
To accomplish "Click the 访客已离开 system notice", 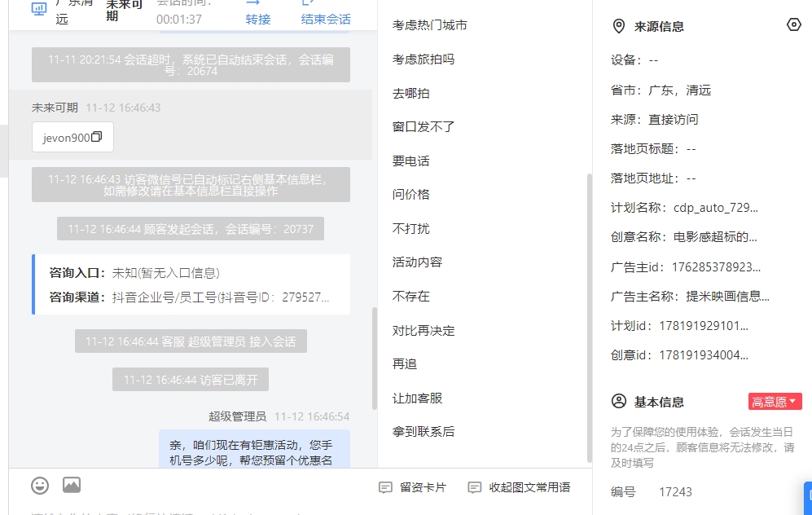I will click(x=191, y=380).
